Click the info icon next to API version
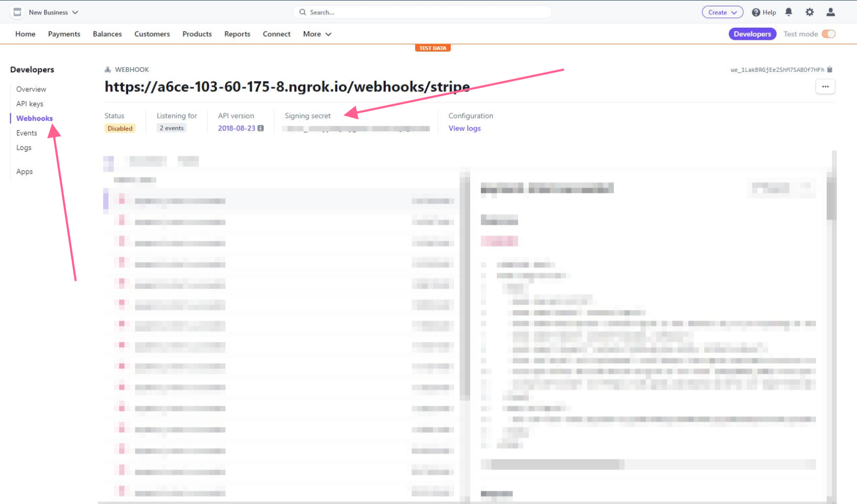 pos(260,128)
